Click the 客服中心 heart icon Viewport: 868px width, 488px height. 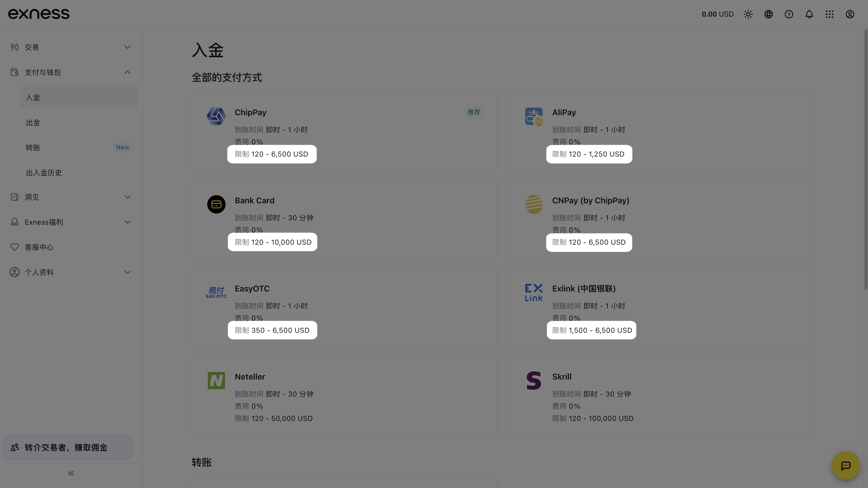(15, 247)
